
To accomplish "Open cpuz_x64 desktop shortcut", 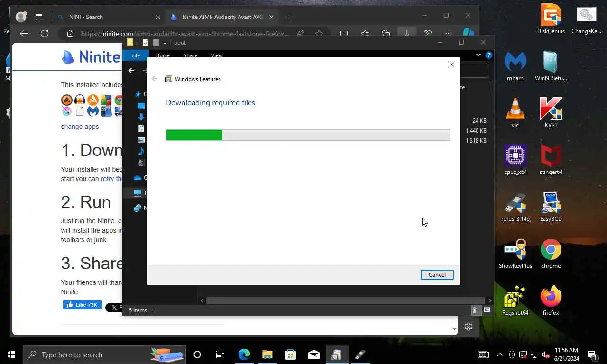I will (x=515, y=160).
